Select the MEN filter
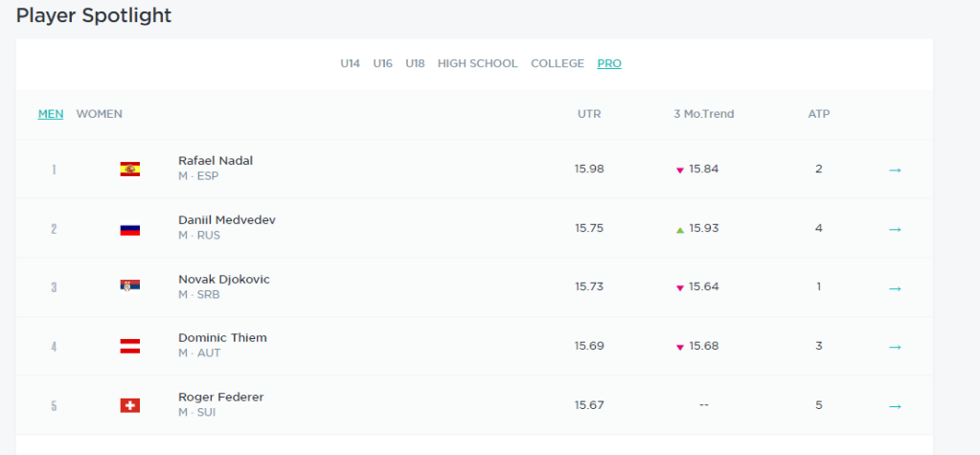The height and width of the screenshot is (455, 980). tap(51, 114)
